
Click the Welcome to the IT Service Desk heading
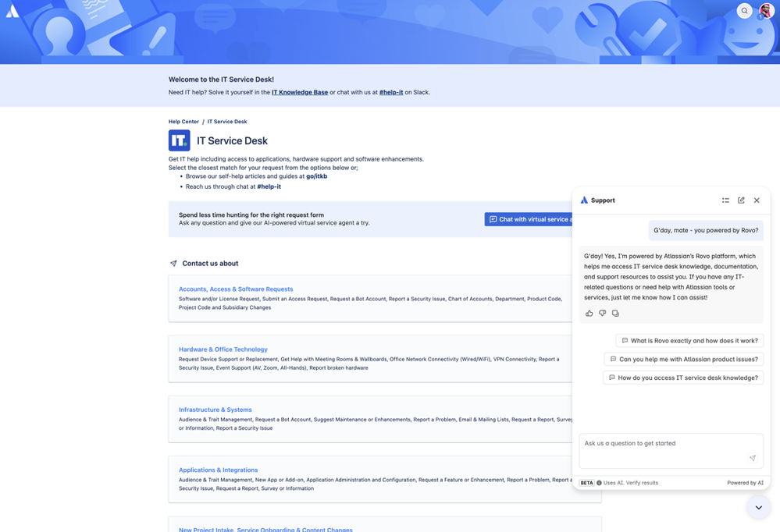pyautogui.click(x=221, y=80)
